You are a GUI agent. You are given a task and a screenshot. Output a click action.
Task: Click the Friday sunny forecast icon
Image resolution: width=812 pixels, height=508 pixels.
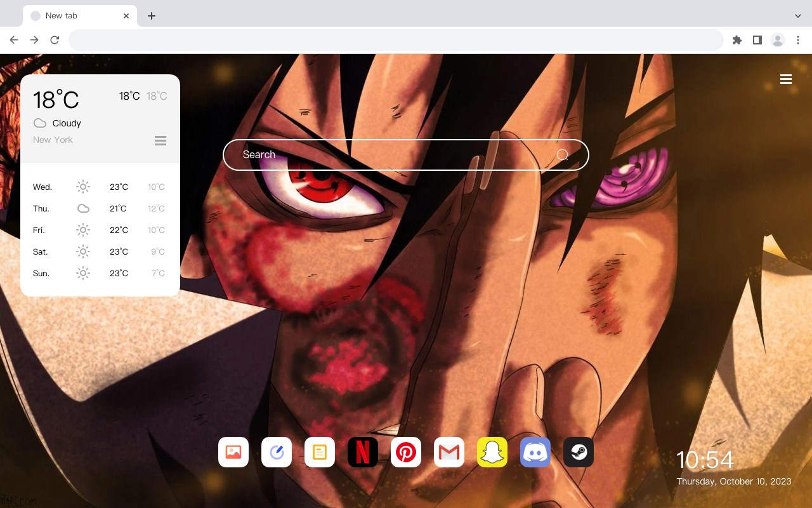[83, 230]
